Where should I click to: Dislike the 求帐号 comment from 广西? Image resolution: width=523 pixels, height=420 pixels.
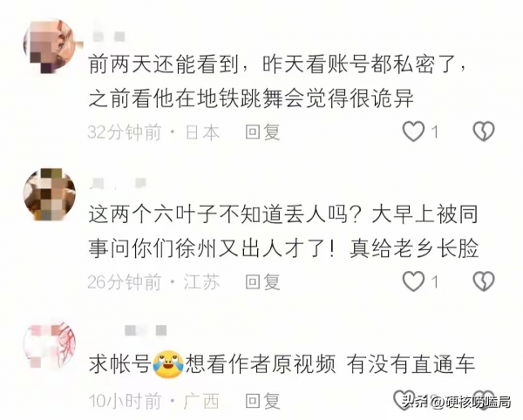coord(484,399)
